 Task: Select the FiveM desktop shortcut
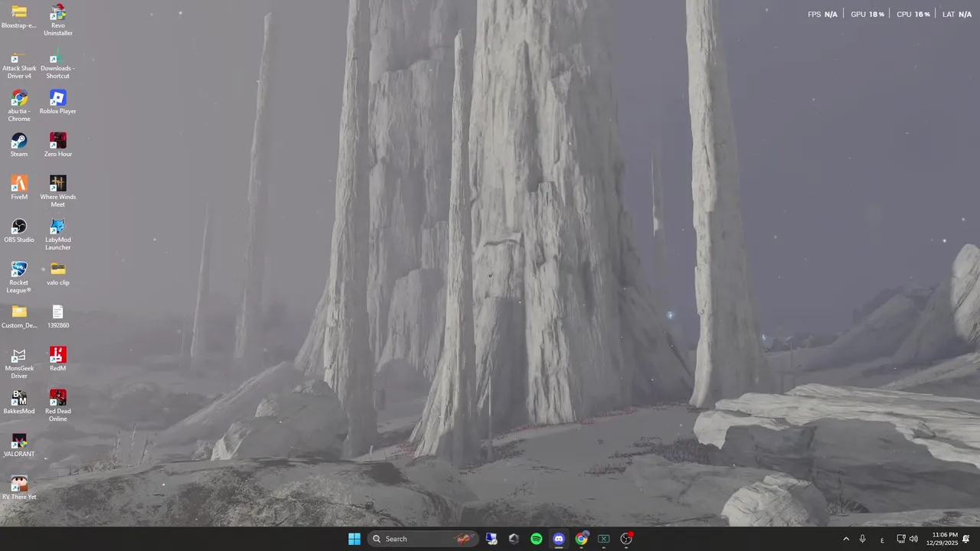(19, 188)
